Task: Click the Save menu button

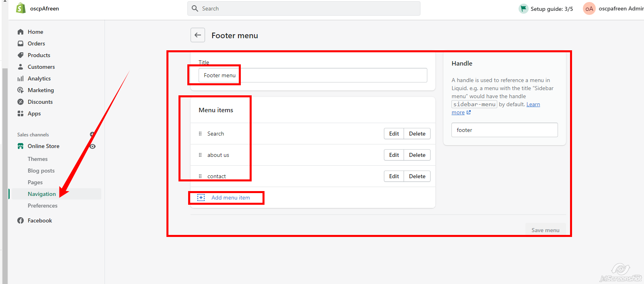Action: click(x=546, y=230)
